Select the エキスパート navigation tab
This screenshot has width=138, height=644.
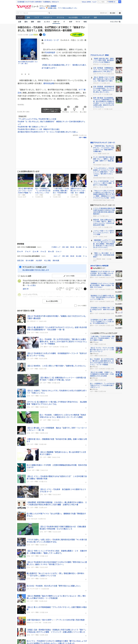pyautogui.click(x=48, y=17)
